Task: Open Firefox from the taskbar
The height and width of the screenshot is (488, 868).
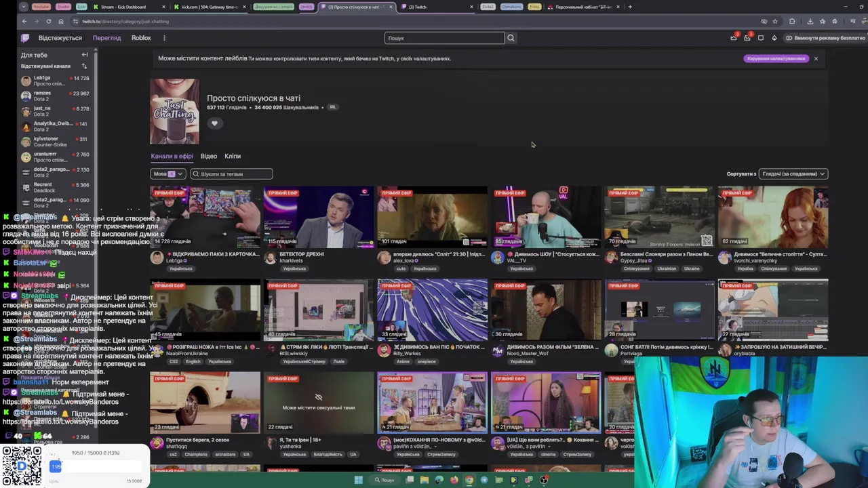Action: click(x=454, y=480)
